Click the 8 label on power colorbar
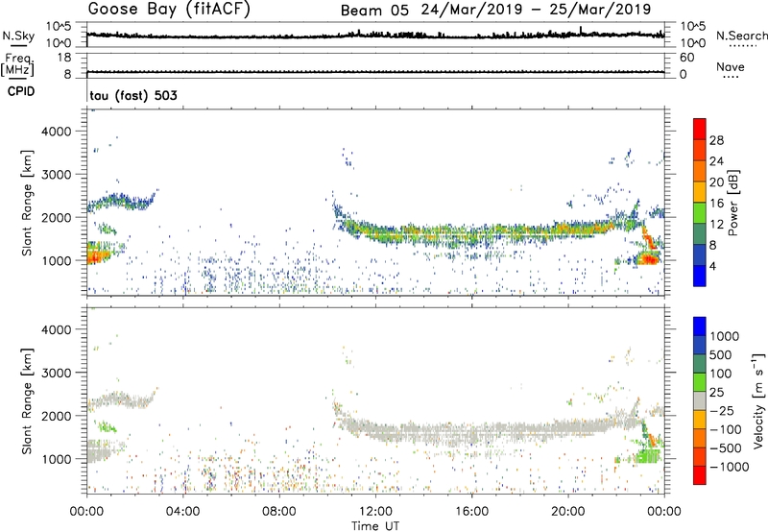The image size is (768, 532). pos(713,246)
